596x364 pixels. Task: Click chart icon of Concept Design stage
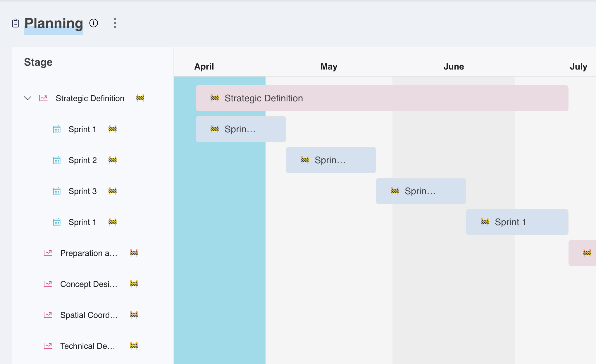[48, 284]
